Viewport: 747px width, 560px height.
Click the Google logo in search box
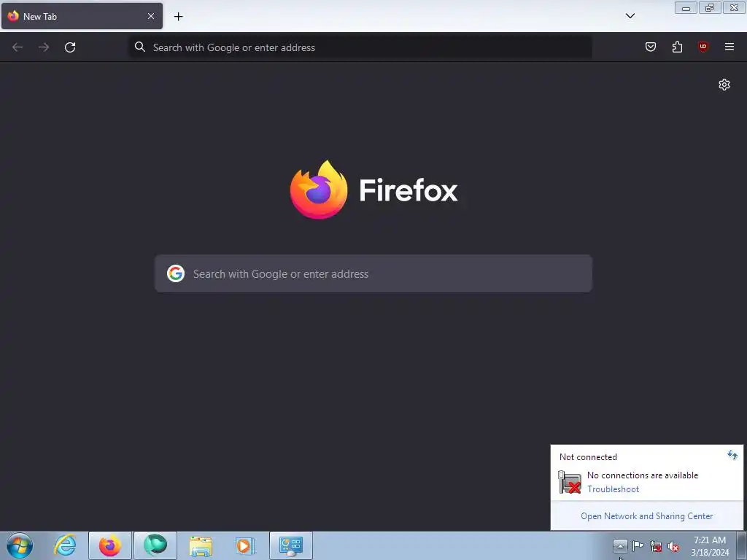176,274
